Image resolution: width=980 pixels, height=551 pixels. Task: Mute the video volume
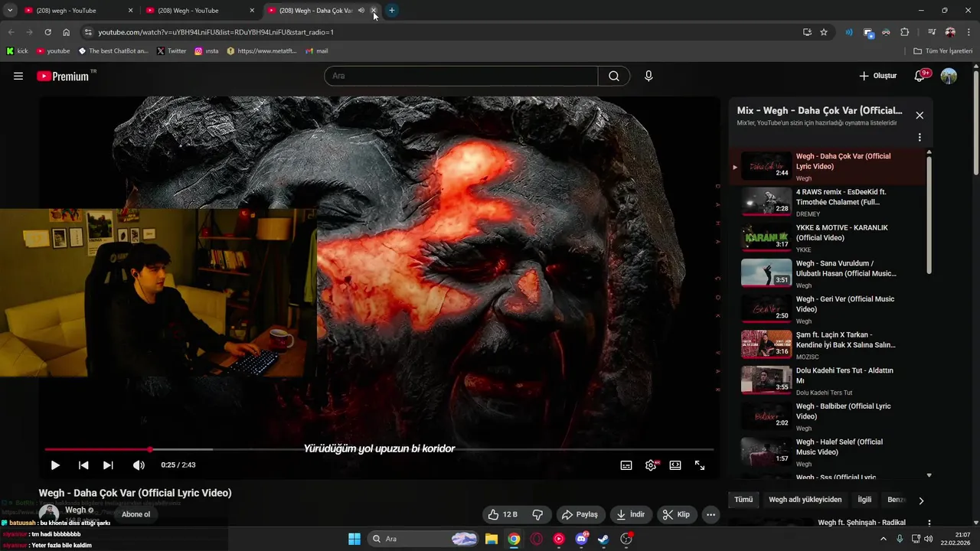139,465
